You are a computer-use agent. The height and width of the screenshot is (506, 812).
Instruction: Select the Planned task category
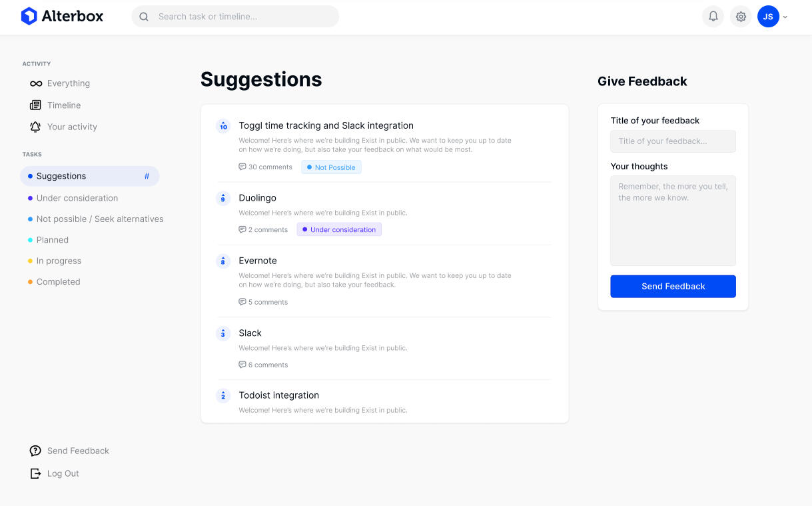click(x=52, y=239)
